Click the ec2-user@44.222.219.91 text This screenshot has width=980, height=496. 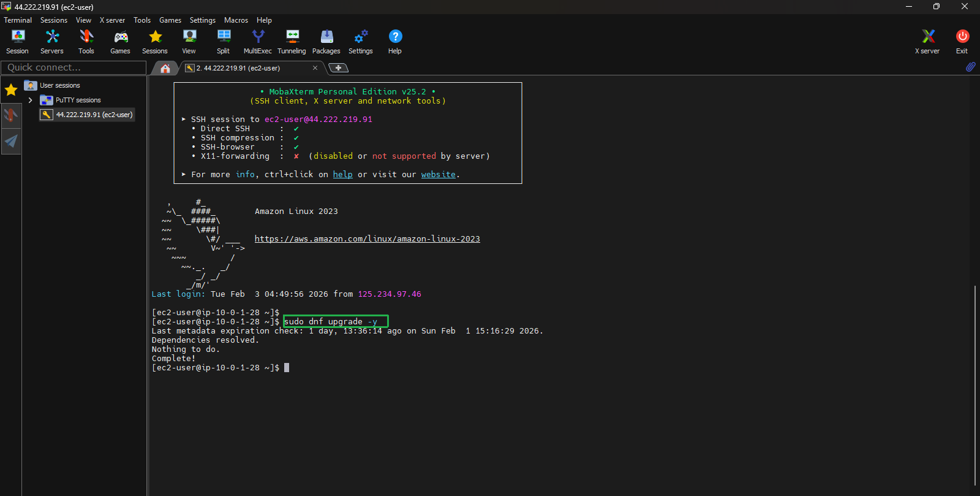[x=318, y=120]
